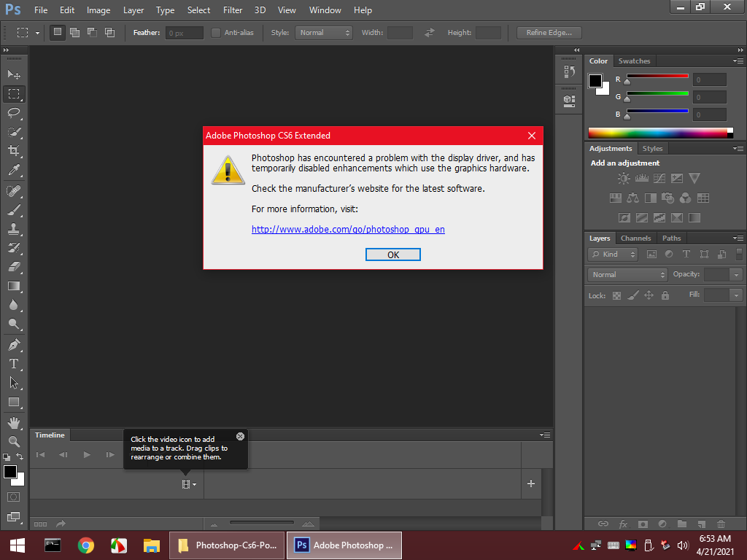Select the Rectangular Marquee tool in toolbox
The image size is (747, 560).
tap(14, 94)
